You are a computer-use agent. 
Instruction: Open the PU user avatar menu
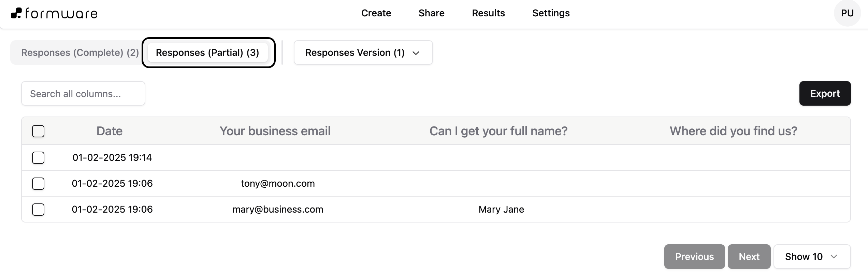(847, 13)
